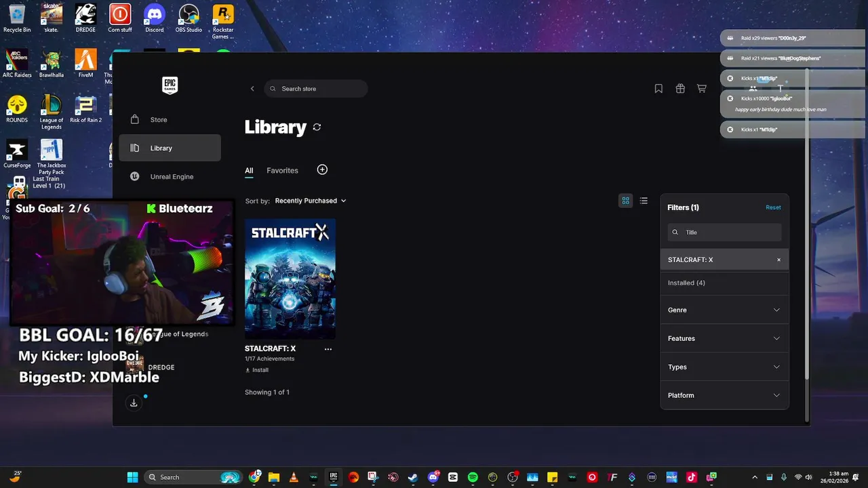Click the Epic window vertical scrollbar

(x=806, y=224)
